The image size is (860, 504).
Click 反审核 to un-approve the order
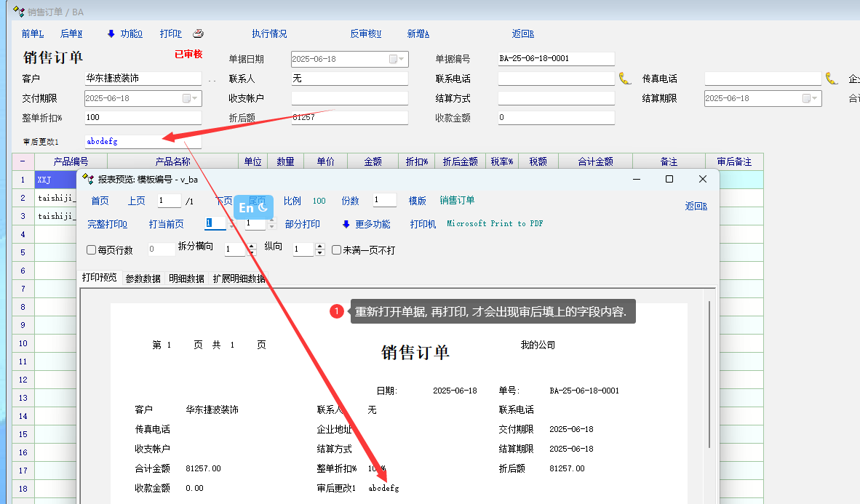click(365, 33)
